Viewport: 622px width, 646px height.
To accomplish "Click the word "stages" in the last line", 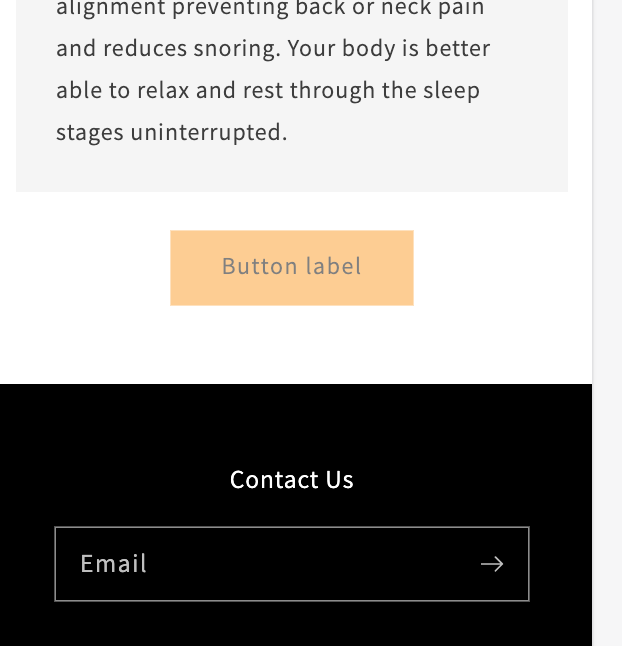I will point(90,132).
